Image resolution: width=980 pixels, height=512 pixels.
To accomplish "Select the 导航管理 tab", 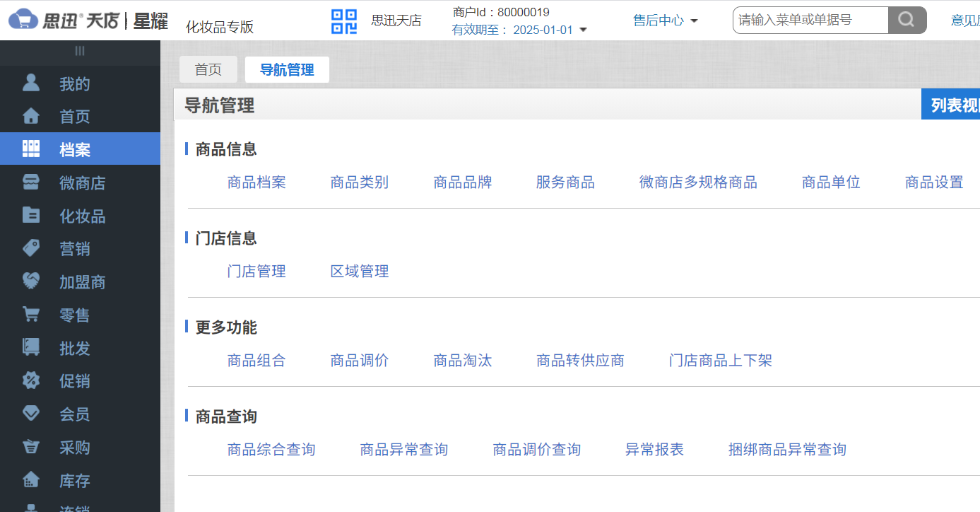I will pyautogui.click(x=287, y=69).
